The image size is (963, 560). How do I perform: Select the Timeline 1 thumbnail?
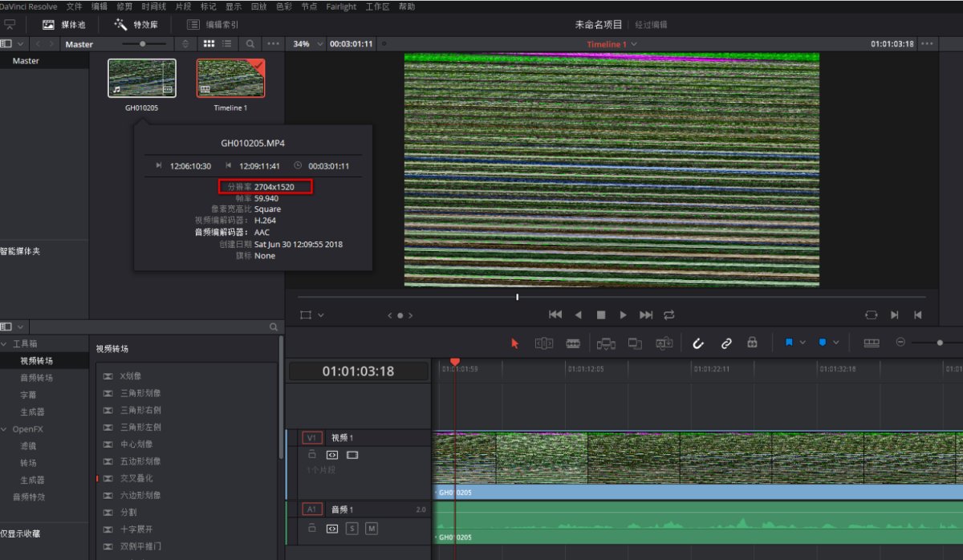click(230, 79)
